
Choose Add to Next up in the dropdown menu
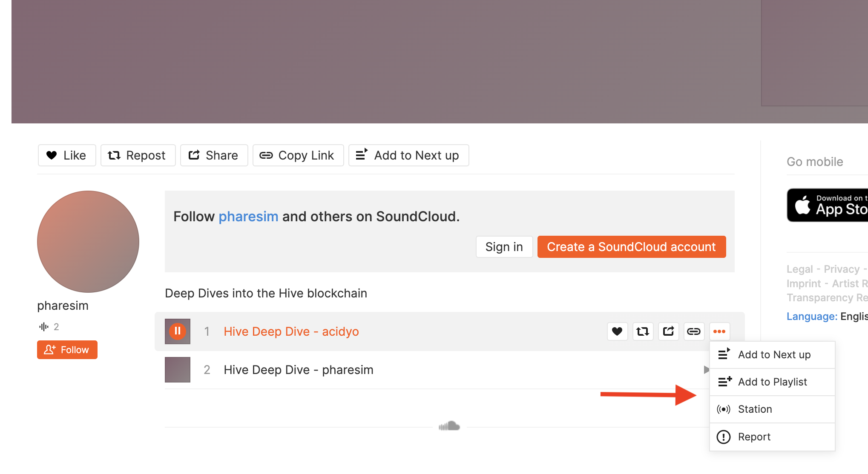tap(772, 355)
